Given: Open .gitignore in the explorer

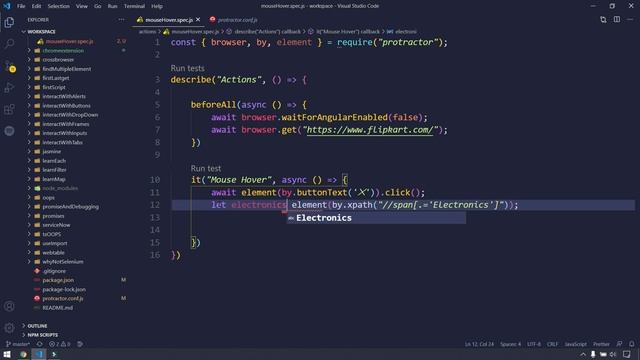Looking at the screenshot, I should (x=54, y=271).
